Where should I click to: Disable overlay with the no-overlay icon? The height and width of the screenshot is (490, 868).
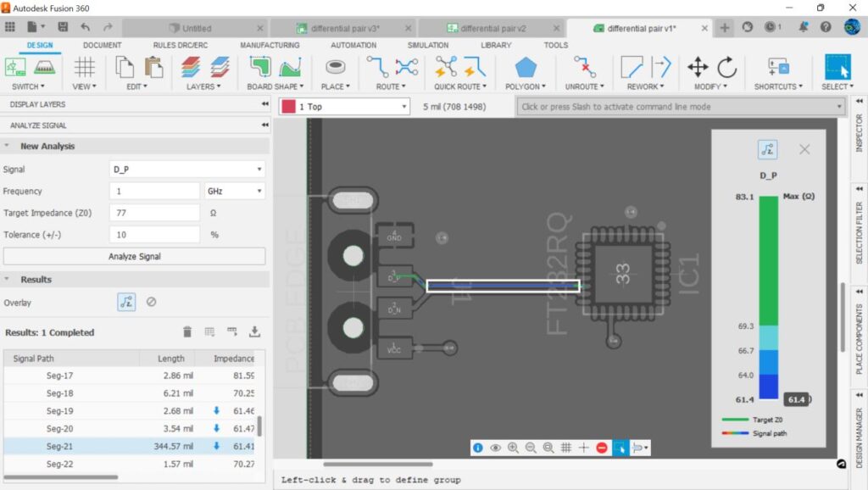151,302
